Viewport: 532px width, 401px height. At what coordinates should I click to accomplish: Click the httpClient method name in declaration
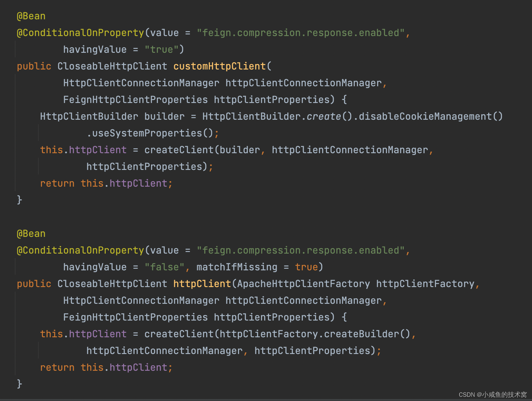tap(202, 284)
